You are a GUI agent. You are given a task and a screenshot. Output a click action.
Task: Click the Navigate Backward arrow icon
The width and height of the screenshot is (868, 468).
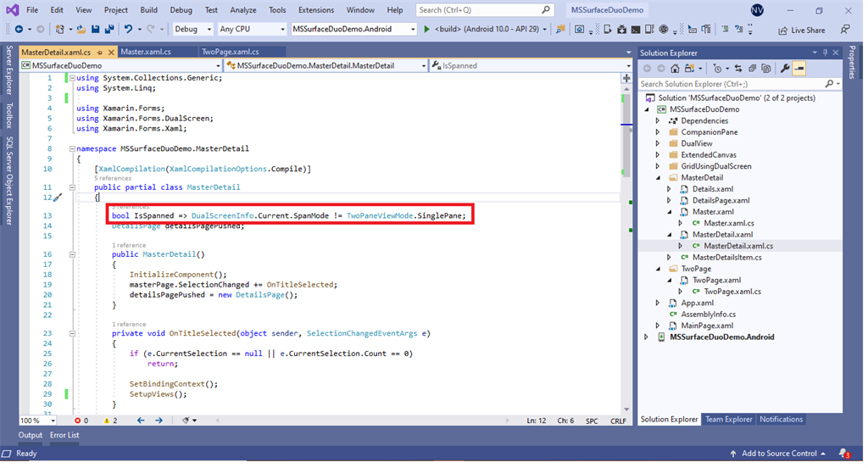point(19,30)
